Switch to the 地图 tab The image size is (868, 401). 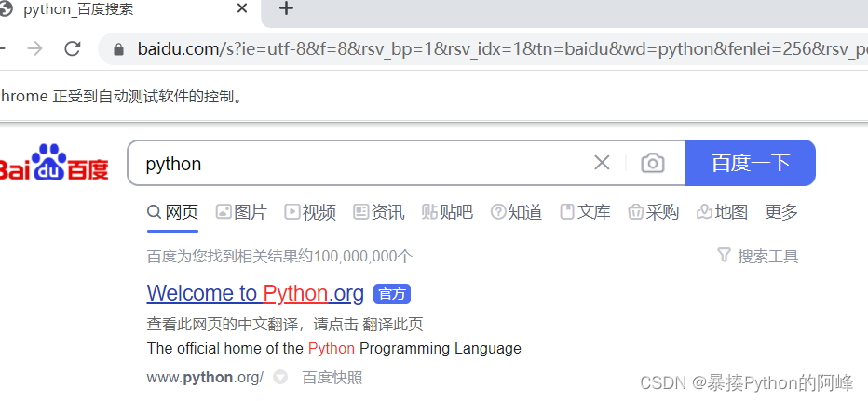722,212
